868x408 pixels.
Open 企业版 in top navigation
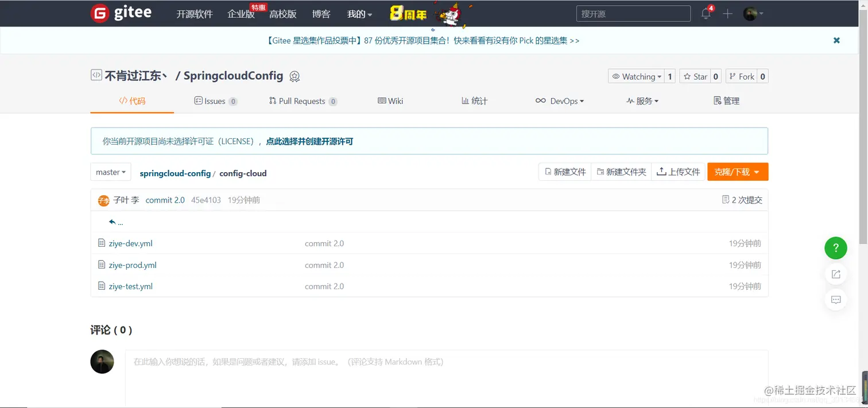[241, 14]
